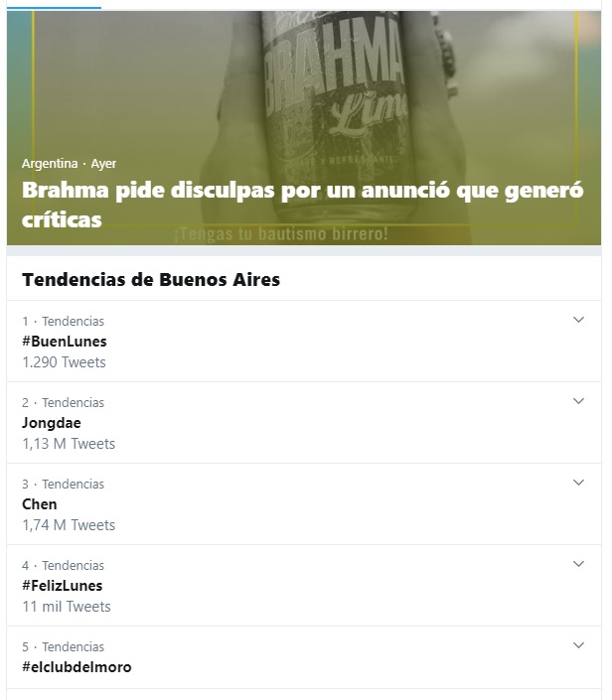Click the blue loading progress bar
This screenshot has width=612, height=700.
point(50,5)
